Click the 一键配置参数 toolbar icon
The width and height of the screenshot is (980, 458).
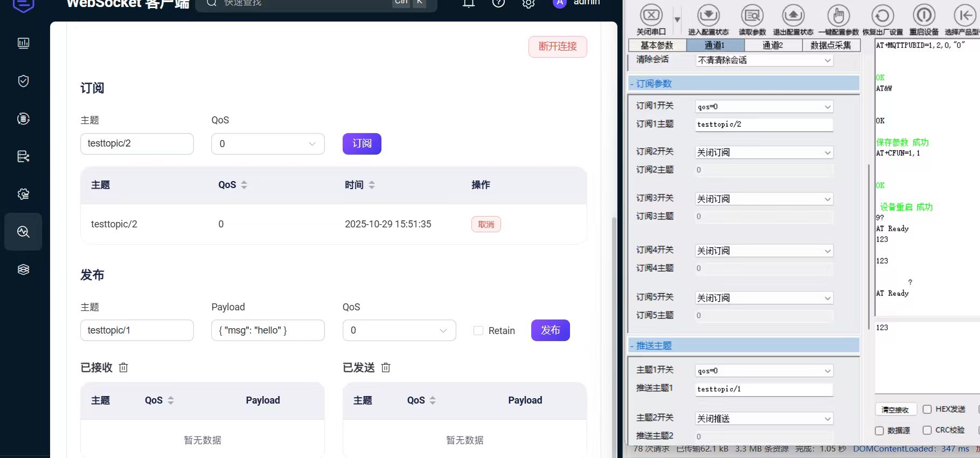pos(838,16)
